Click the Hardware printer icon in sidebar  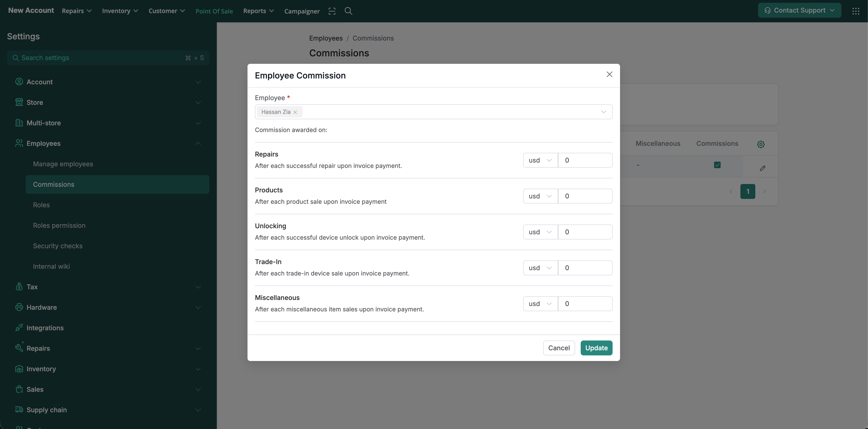(x=19, y=307)
